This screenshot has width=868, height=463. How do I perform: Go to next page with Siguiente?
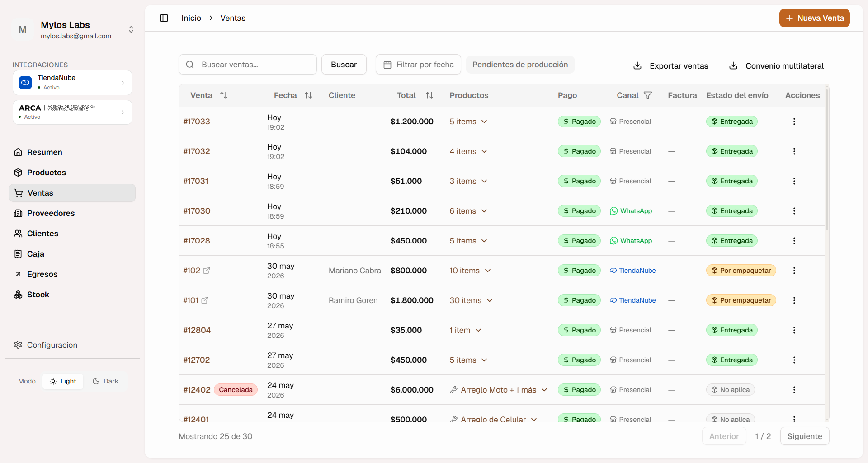[x=805, y=436]
